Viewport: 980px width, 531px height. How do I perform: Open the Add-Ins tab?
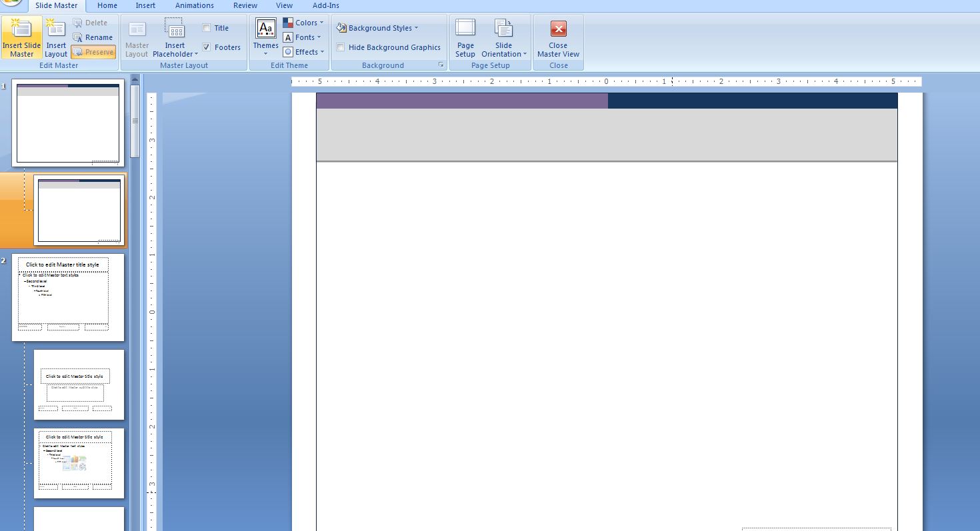(x=326, y=5)
